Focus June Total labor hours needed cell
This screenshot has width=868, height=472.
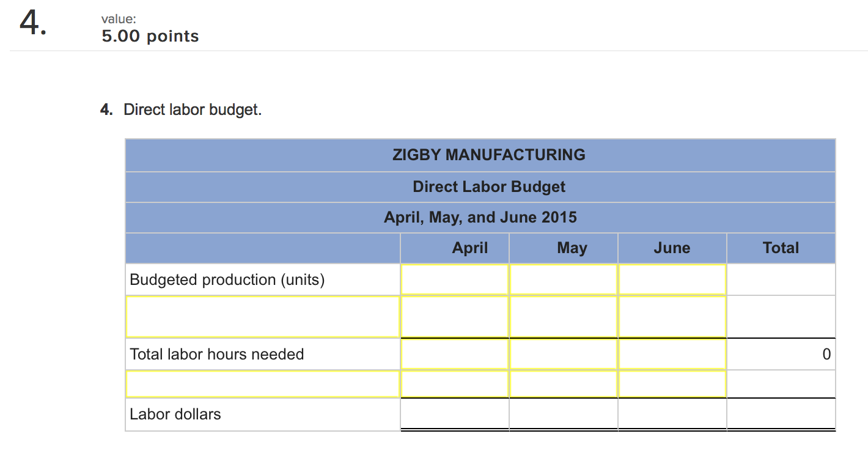click(x=672, y=354)
